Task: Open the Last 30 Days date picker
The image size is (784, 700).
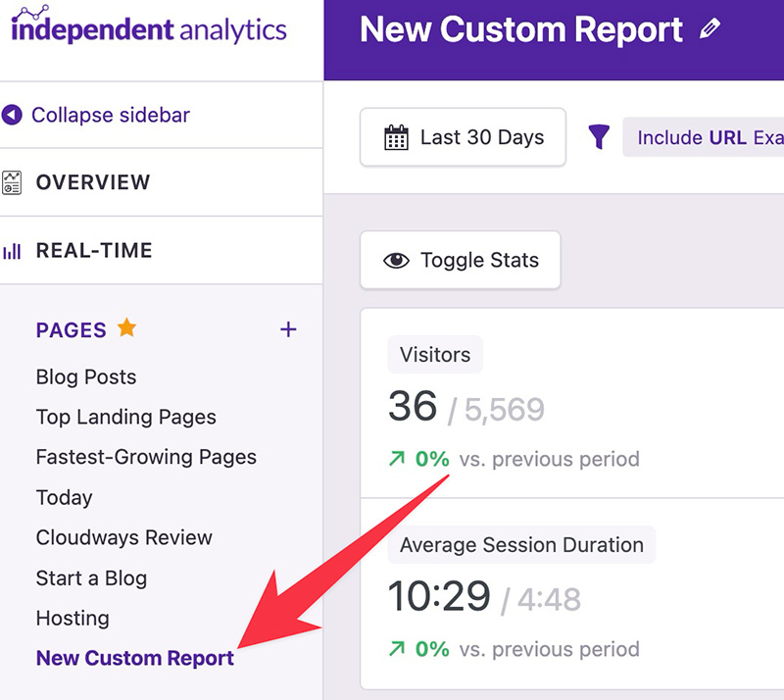Action: [463, 137]
